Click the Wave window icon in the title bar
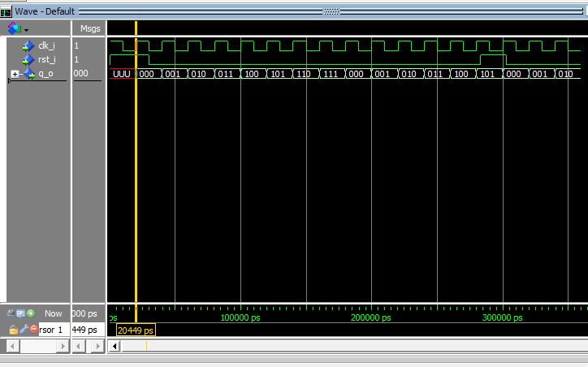 click(x=6, y=11)
